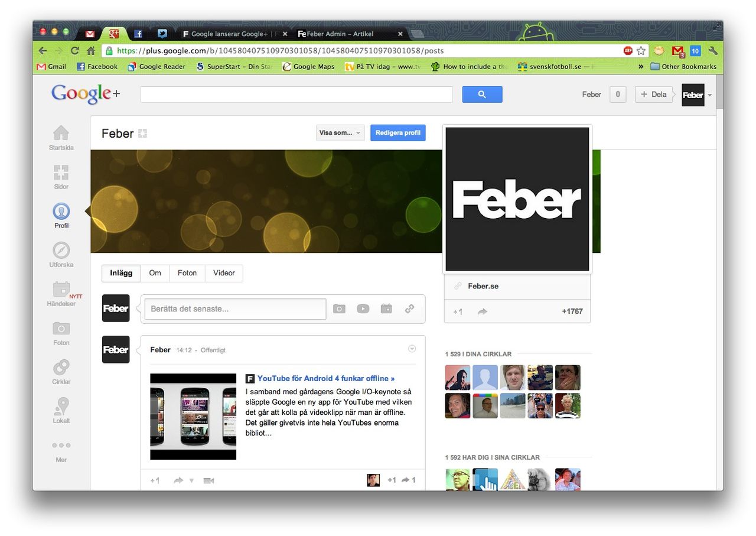Open Google Maps bookmark
Viewport: 756px width, 536px height.
tap(308, 67)
